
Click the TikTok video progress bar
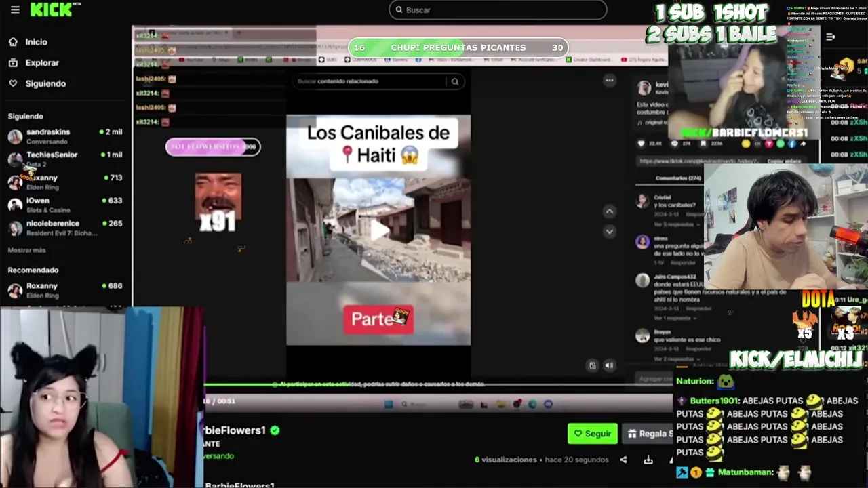437,384
